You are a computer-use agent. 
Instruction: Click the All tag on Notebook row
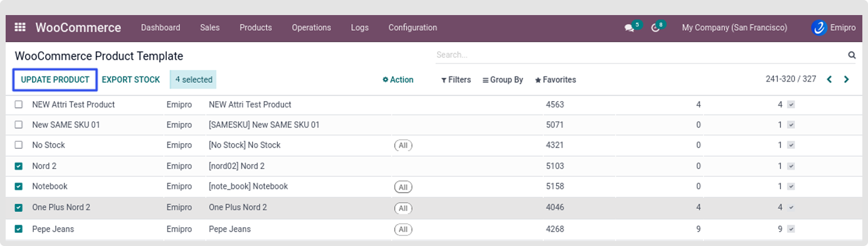pyautogui.click(x=403, y=187)
